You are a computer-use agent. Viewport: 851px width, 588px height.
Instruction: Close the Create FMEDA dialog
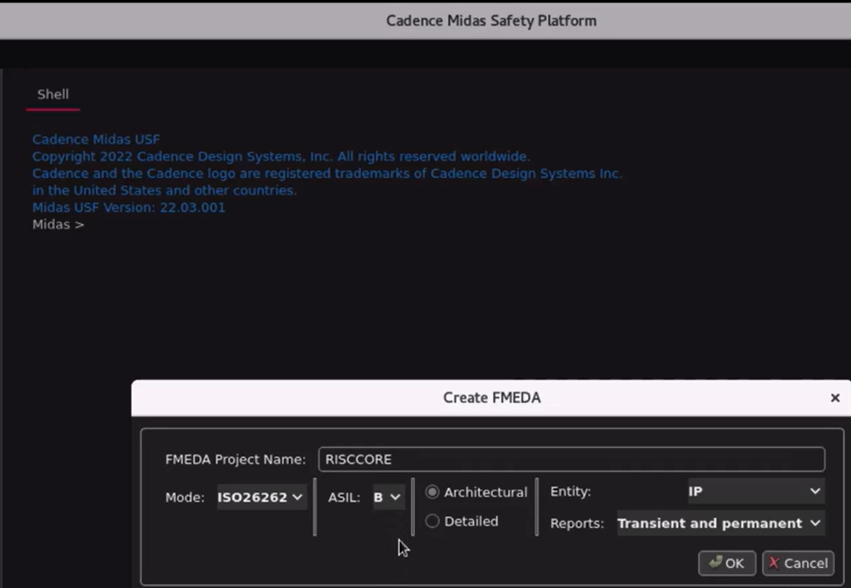pos(835,398)
